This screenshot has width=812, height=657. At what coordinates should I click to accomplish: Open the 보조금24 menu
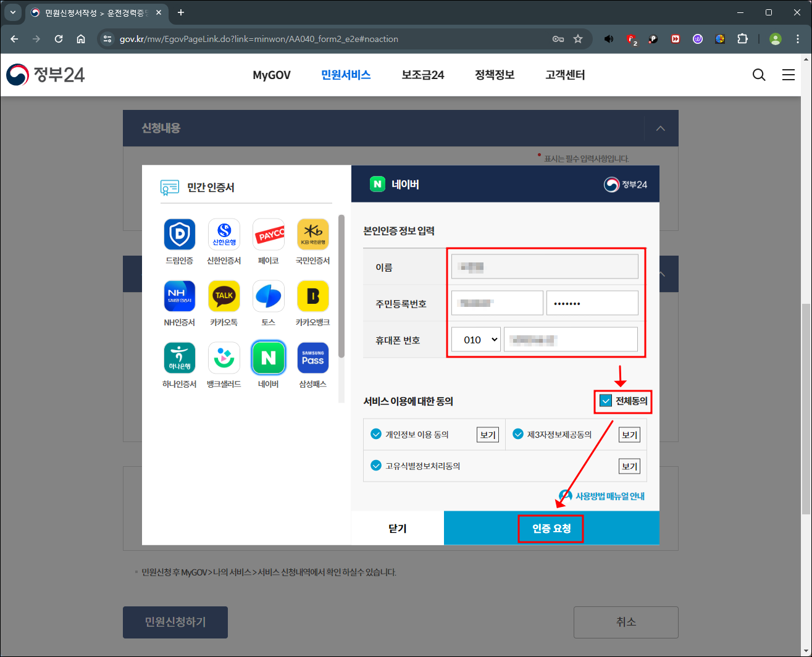coord(423,75)
